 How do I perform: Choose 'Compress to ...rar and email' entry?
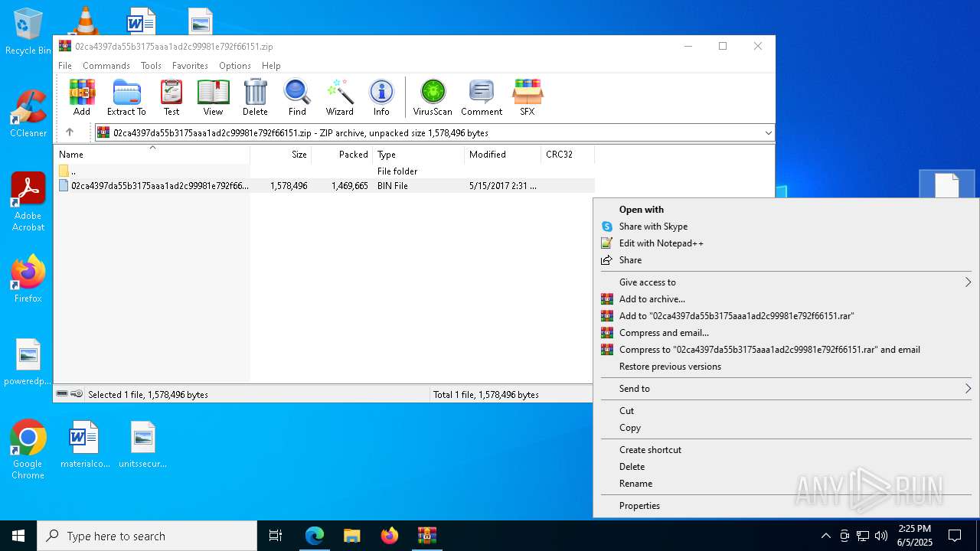coord(786,350)
